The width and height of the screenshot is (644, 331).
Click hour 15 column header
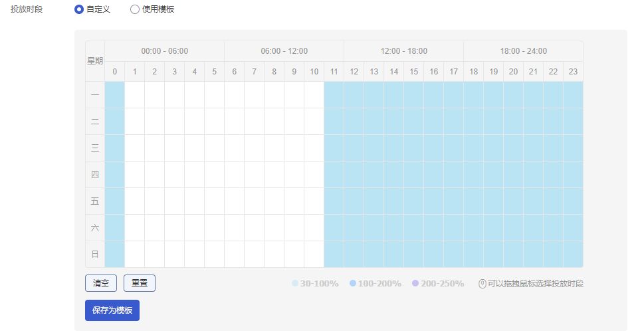413,72
